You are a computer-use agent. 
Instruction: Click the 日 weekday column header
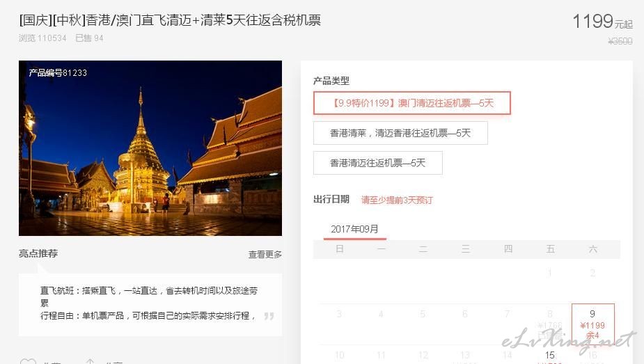pos(340,249)
